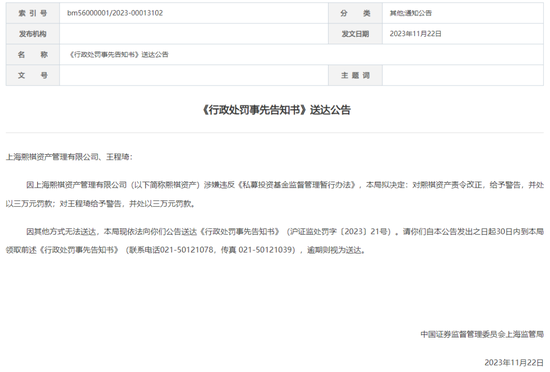Click the 索引号 label cell

tap(33, 13)
